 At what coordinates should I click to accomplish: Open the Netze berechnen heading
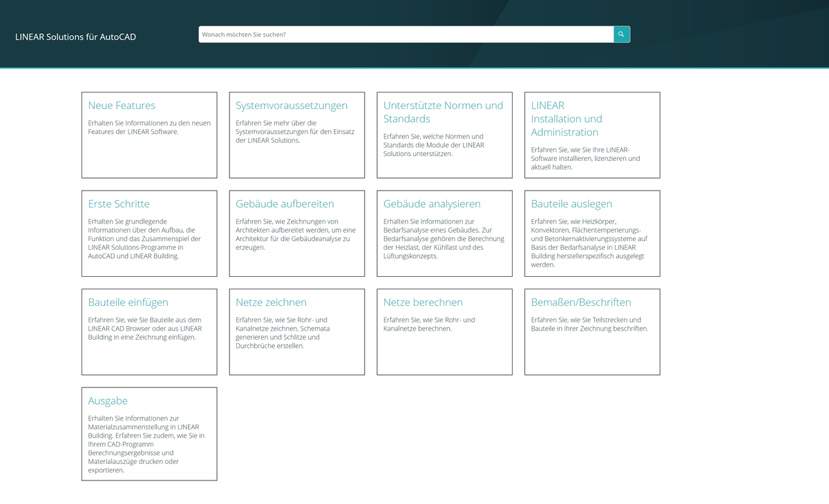tap(423, 302)
